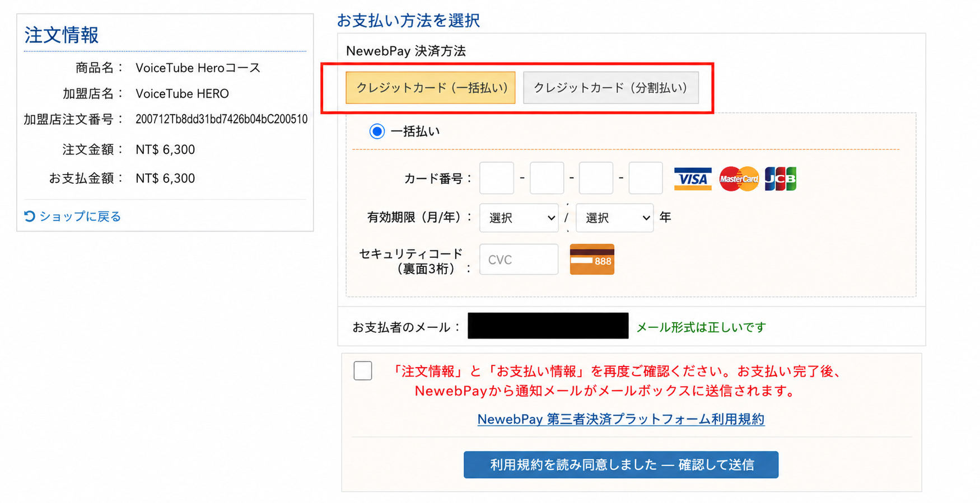Focus the third card number field
This screenshot has width=980, height=503.
(596, 178)
